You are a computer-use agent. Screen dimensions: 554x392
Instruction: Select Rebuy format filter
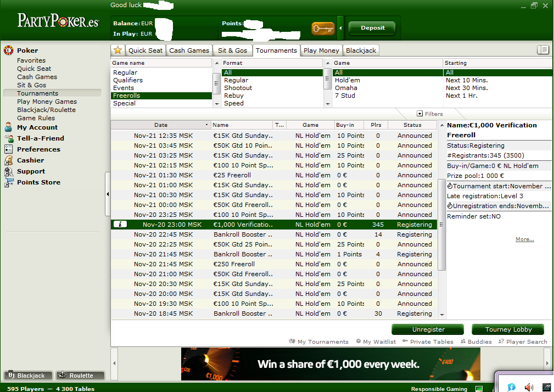click(x=272, y=96)
